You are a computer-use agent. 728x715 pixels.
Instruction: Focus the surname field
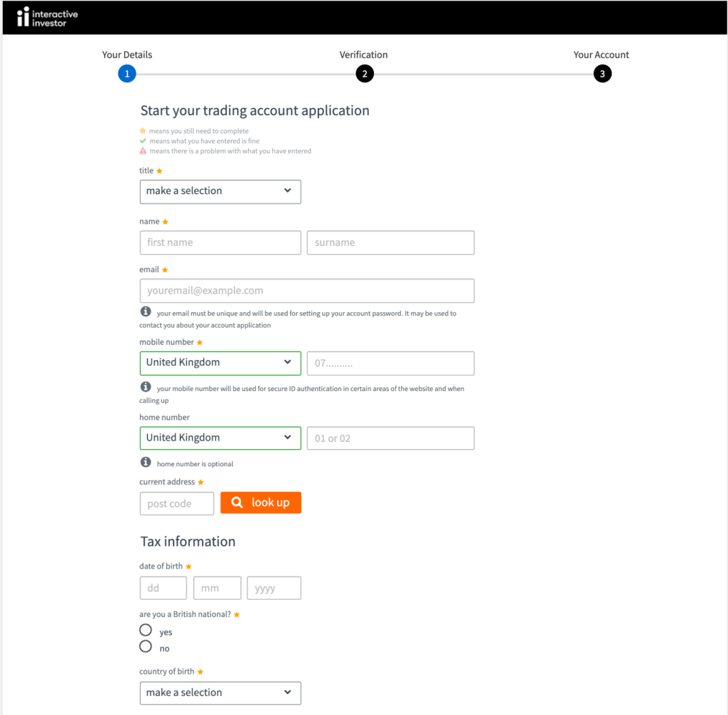point(390,243)
